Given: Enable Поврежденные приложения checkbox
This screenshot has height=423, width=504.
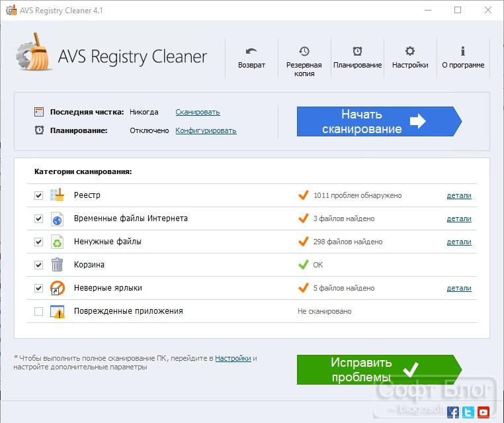Looking at the screenshot, I should (x=38, y=311).
